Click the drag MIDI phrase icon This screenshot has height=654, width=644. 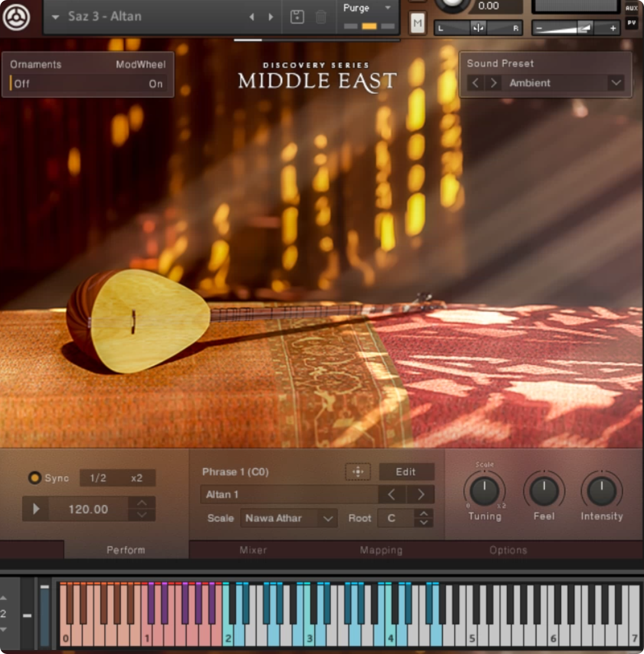tap(358, 472)
